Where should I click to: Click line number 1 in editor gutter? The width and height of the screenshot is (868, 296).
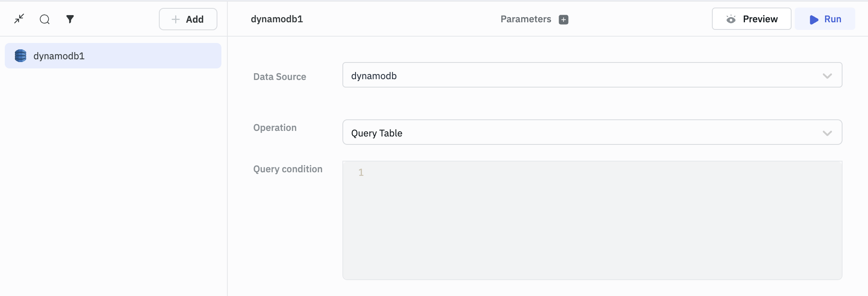(361, 172)
